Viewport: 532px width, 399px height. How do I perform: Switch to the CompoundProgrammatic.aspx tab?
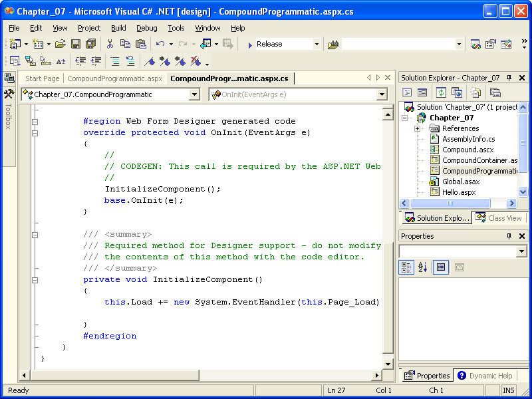(115, 78)
